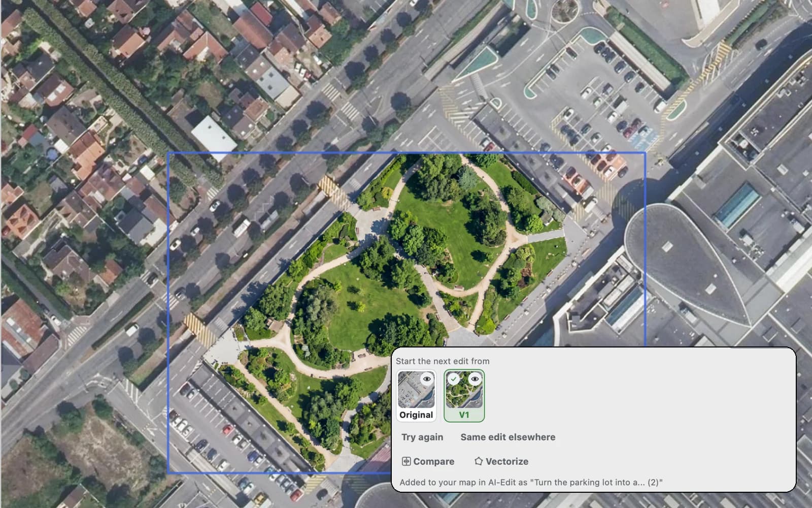
Task: Click the green checkmark on the V1 version
Action: click(454, 379)
